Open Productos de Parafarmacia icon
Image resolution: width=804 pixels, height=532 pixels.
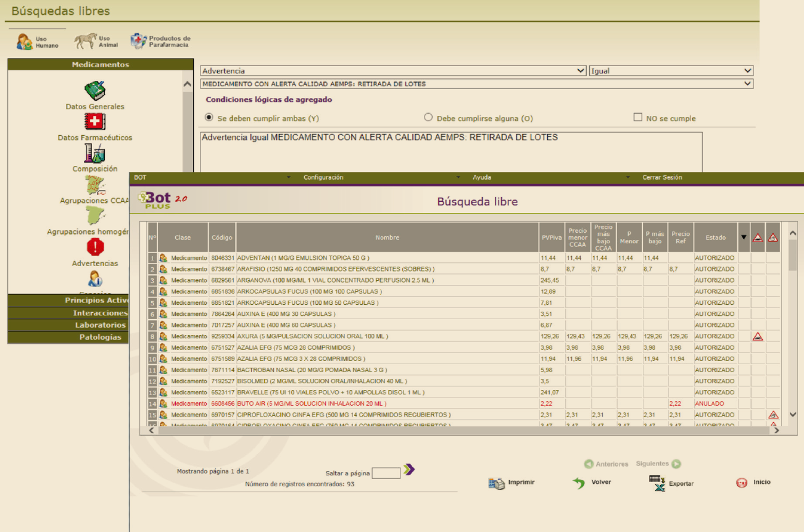(138, 41)
